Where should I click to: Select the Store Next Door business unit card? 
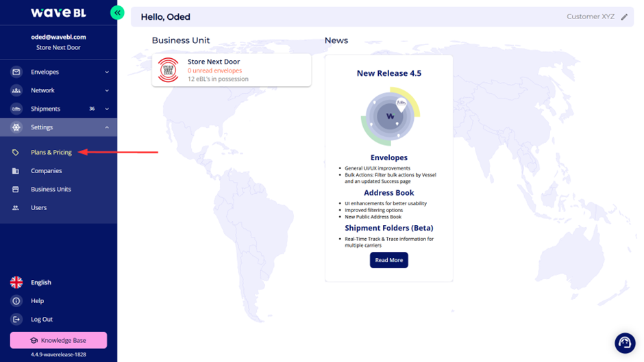tap(231, 70)
